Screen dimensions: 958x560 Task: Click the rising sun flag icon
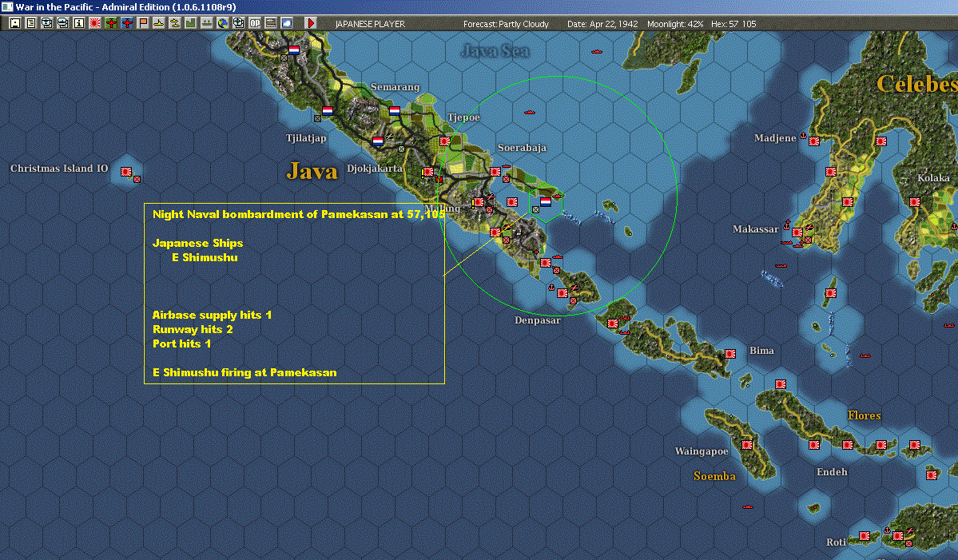pyautogui.click(x=95, y=23)
